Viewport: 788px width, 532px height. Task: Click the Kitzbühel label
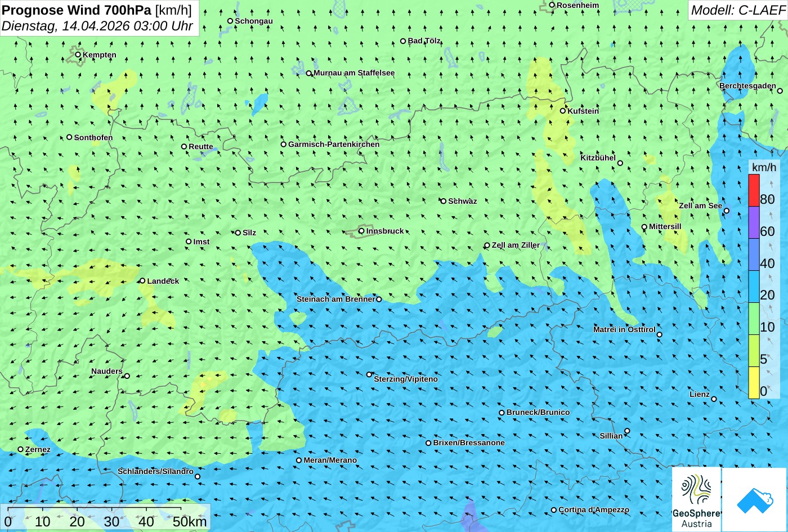(x=598, y=158)
